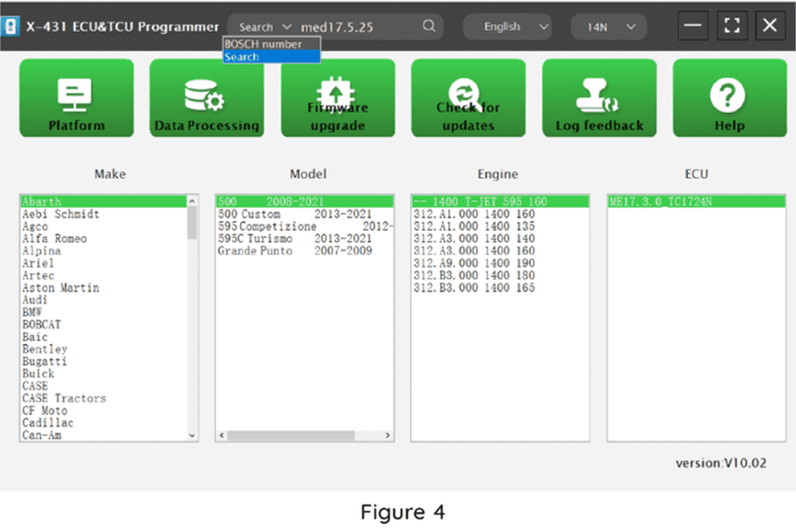This screenshot has height=532, width=796.
Task: Click Make list vertical scrollbar thumb
Action: pyautogui.click(x=192, y=222)
